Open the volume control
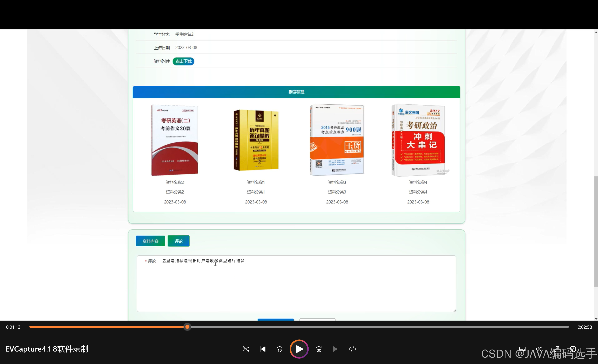 (539, 349)
